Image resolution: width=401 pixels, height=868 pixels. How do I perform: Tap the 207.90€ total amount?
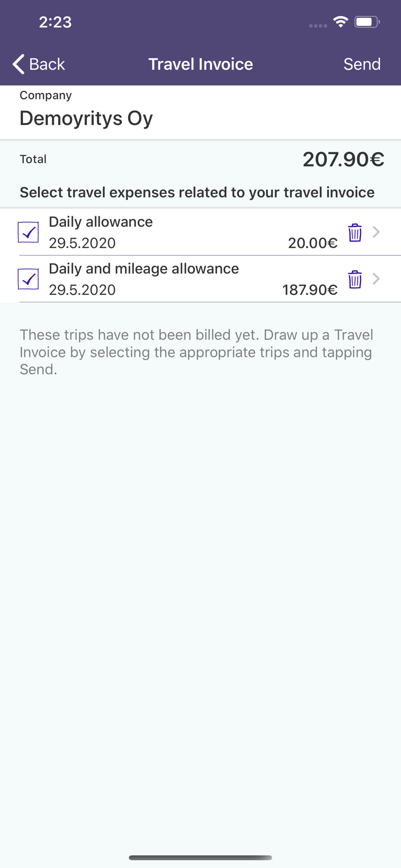[x=343, y=159]
